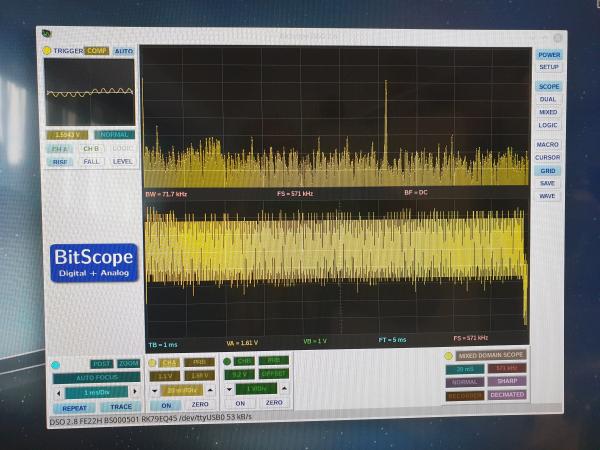
Task: Click the trigger level 1.5943 V field
Action: (x=67, y=135)
